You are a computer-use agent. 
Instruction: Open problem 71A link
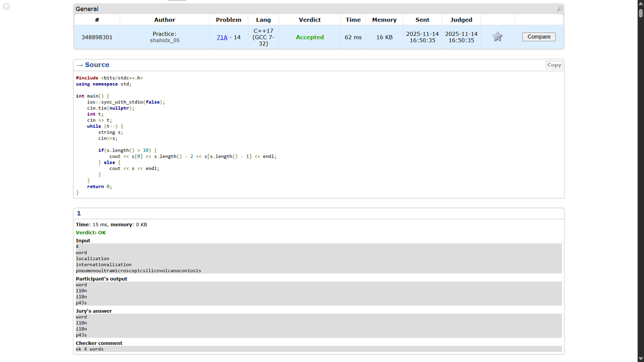tap(221, 37)
